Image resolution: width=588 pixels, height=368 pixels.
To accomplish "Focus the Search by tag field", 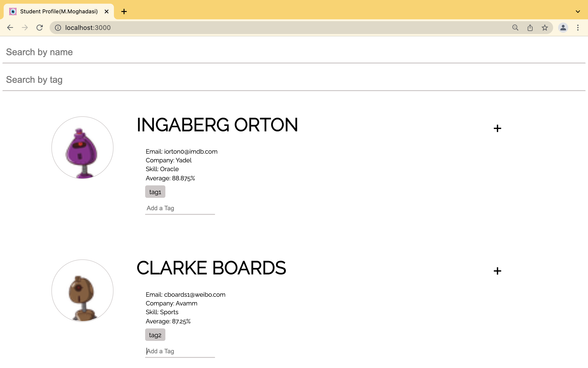I will [x=294, y=80].
